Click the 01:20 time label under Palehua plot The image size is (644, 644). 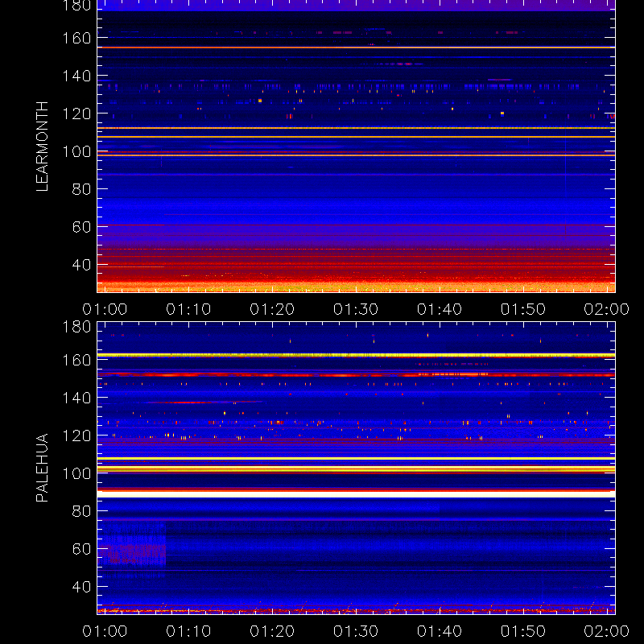pos(272,631)
